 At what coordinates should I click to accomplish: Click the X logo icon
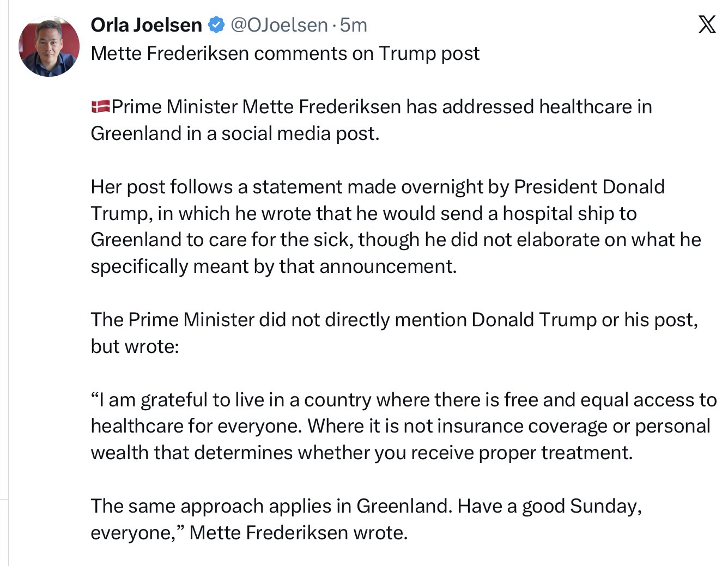tap(707, 25)
